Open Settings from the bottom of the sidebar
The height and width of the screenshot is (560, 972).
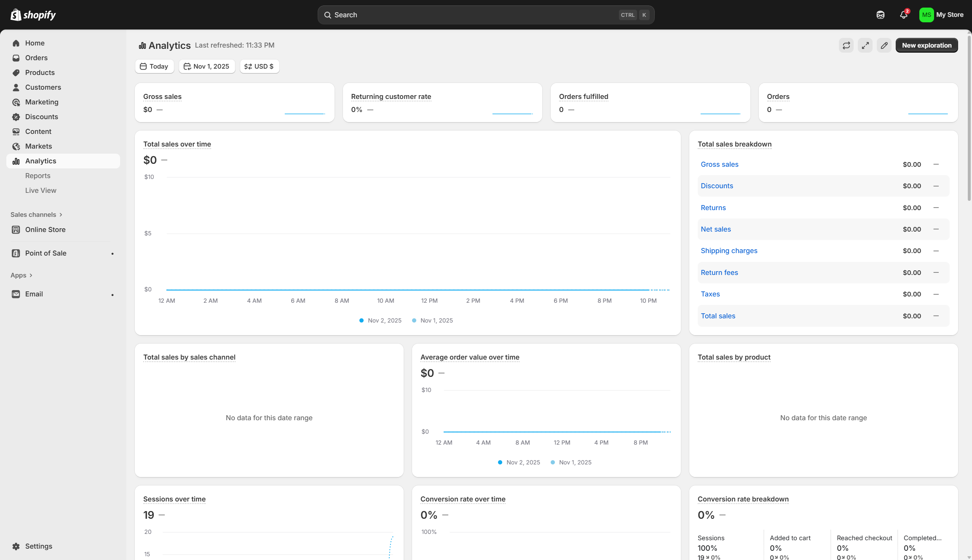click(x=38, y=546)
